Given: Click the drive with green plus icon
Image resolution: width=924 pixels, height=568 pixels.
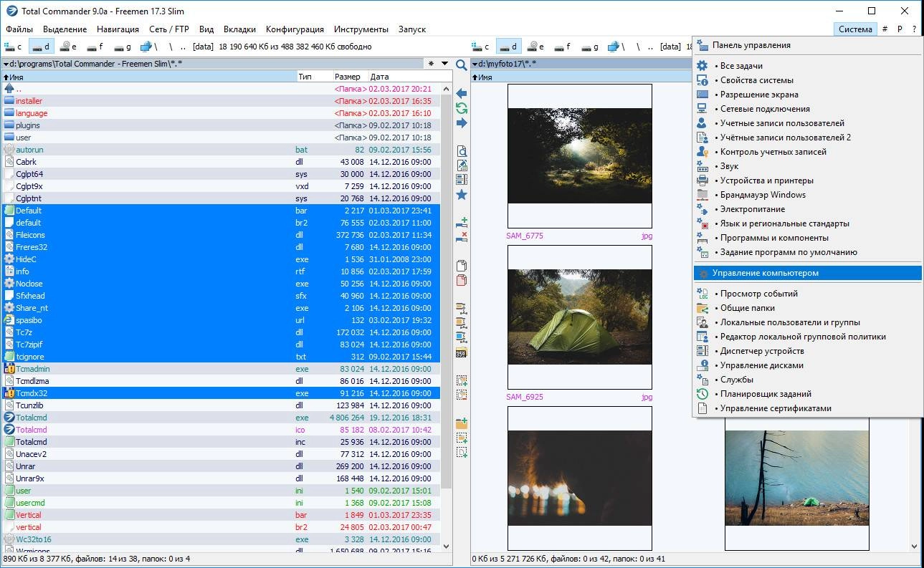Looking at the screenshot, I should point(462,223).
